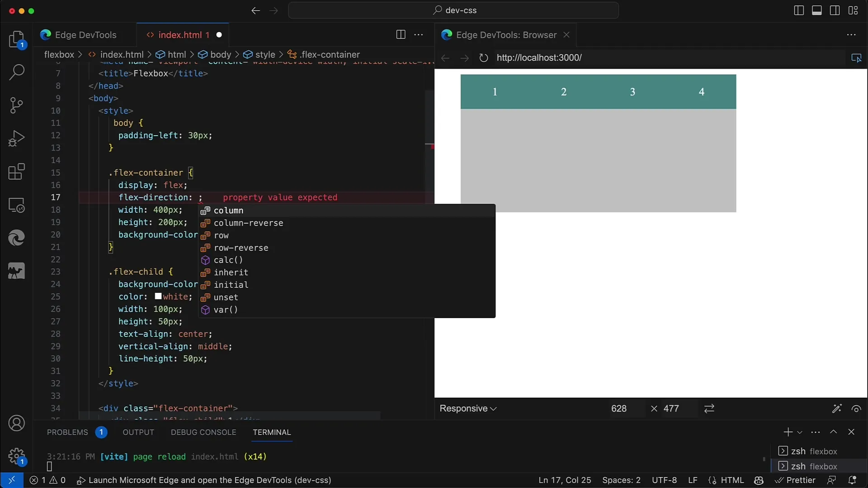Create a new terminal with plus

point(788,432)
